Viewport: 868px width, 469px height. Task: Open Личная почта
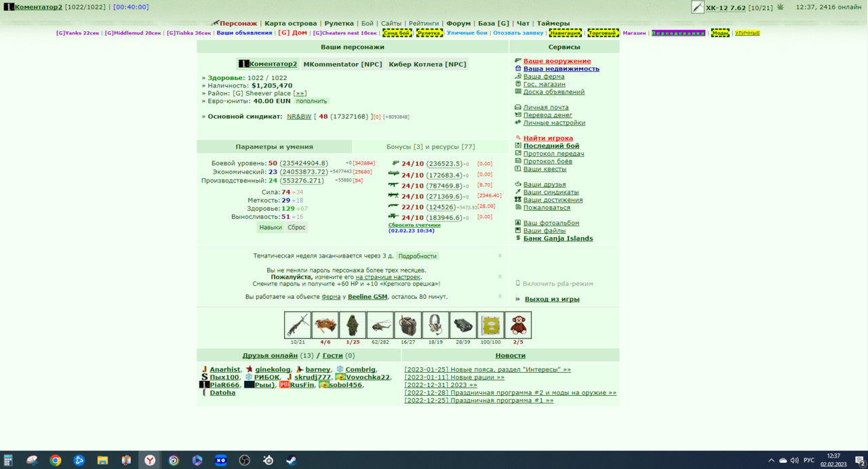tap(546, 107)
